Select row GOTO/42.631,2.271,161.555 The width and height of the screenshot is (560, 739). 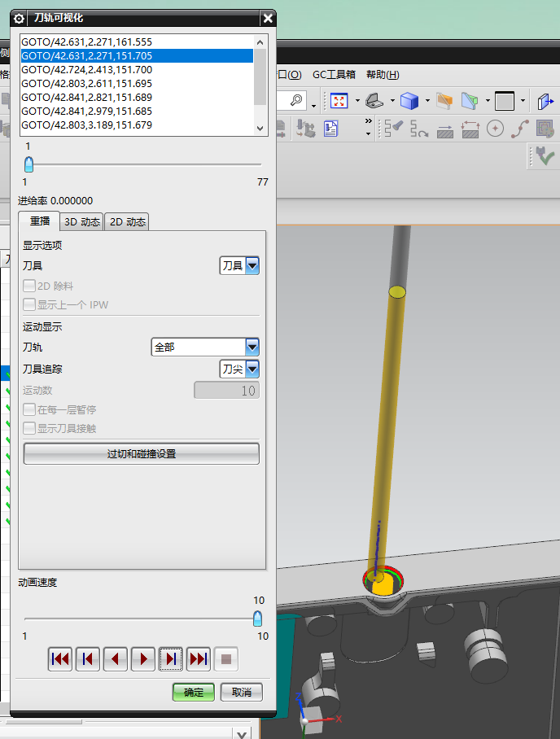137,42
